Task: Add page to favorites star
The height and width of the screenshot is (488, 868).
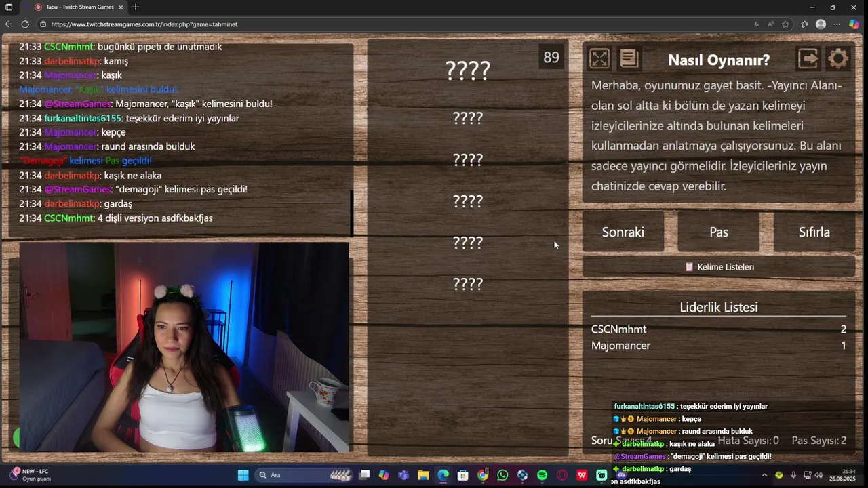Action: [785, 24]
